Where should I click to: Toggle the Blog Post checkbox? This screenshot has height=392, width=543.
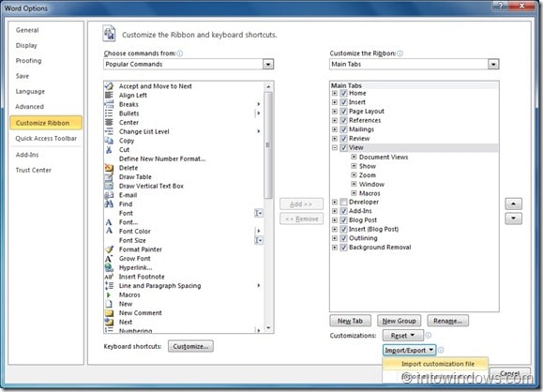click(x=343, y=219)
